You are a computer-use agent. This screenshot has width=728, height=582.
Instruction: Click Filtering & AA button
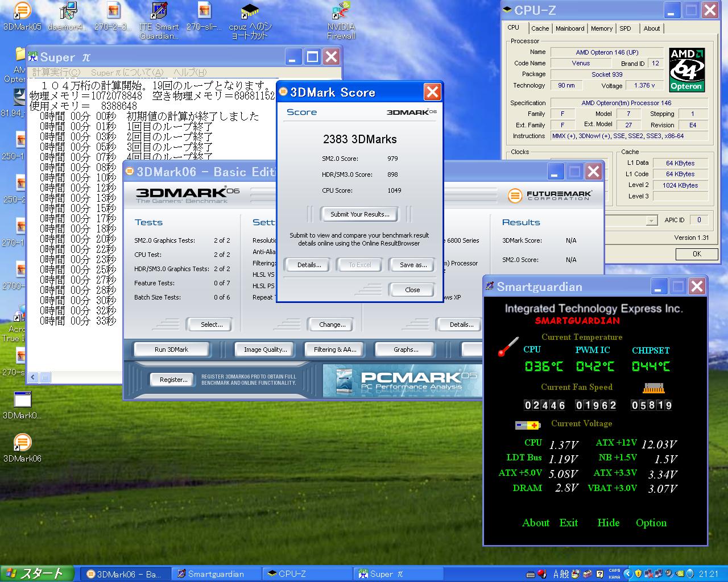[335, 350]
